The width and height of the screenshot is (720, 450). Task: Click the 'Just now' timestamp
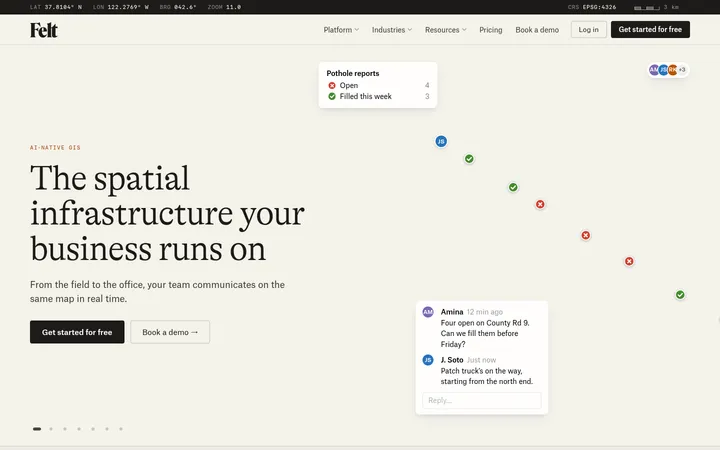pos(481,360)
